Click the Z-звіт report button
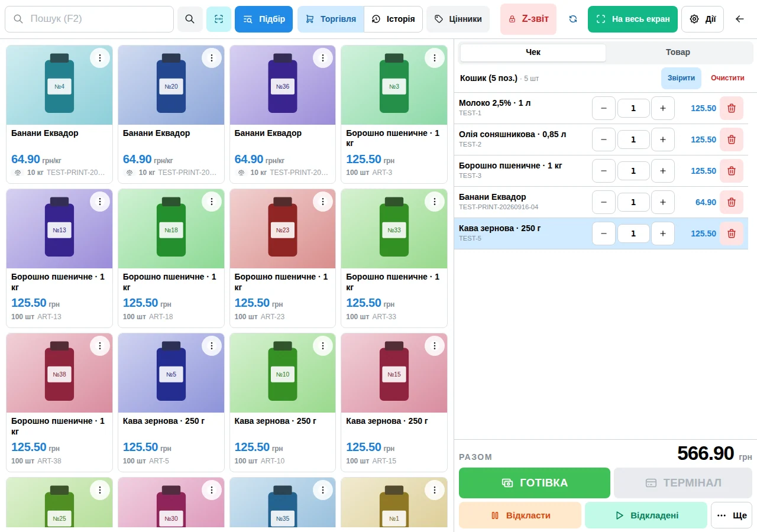Viewport: 757px width, 532px height. 528,19
